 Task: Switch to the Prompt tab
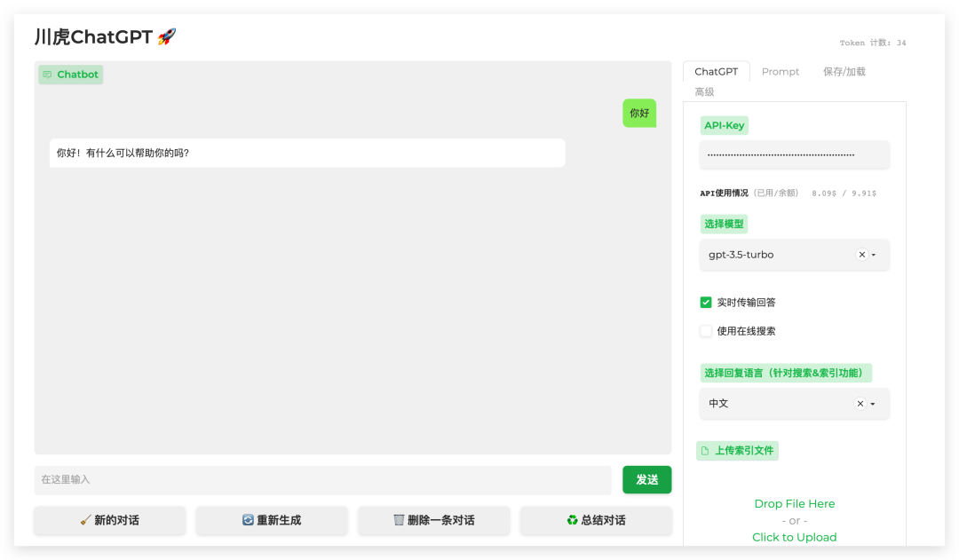pyautogui.click(x=780, y=71)
